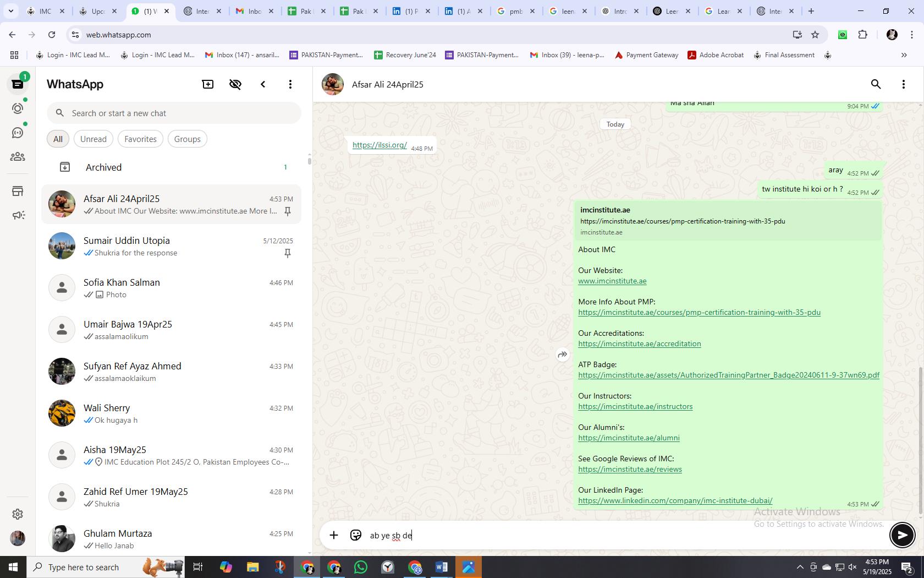Viewport: 924px width, 578px height.
Task: Open the ATP Badge PDF link
Action: pos(729,375)
